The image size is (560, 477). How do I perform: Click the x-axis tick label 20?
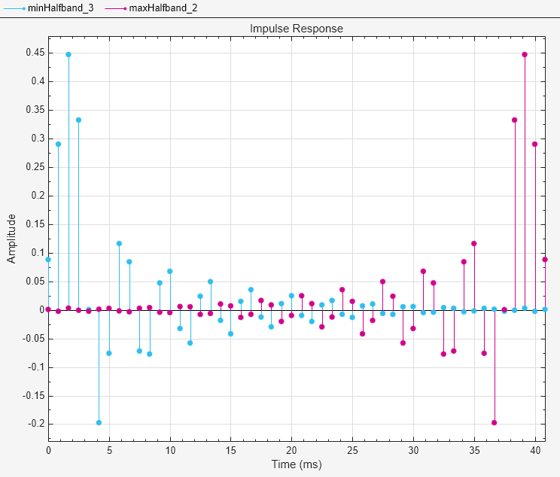[x=291, y=450]
